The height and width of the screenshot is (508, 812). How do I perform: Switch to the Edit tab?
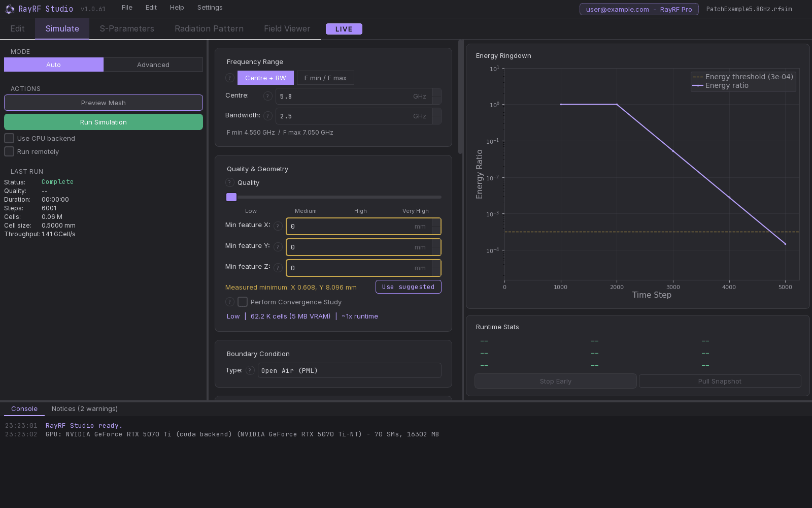click(17, 29)
